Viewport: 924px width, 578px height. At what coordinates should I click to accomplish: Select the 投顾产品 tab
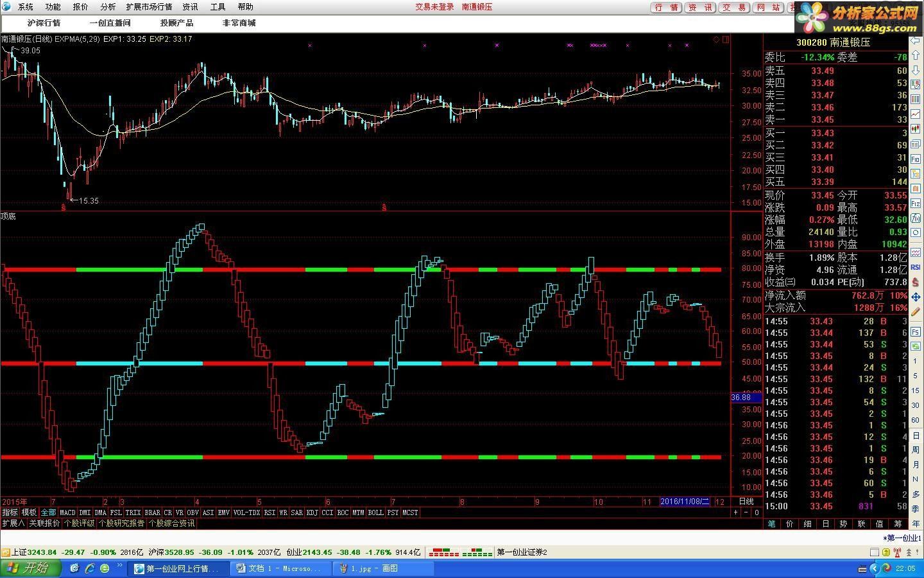point(176,23)
